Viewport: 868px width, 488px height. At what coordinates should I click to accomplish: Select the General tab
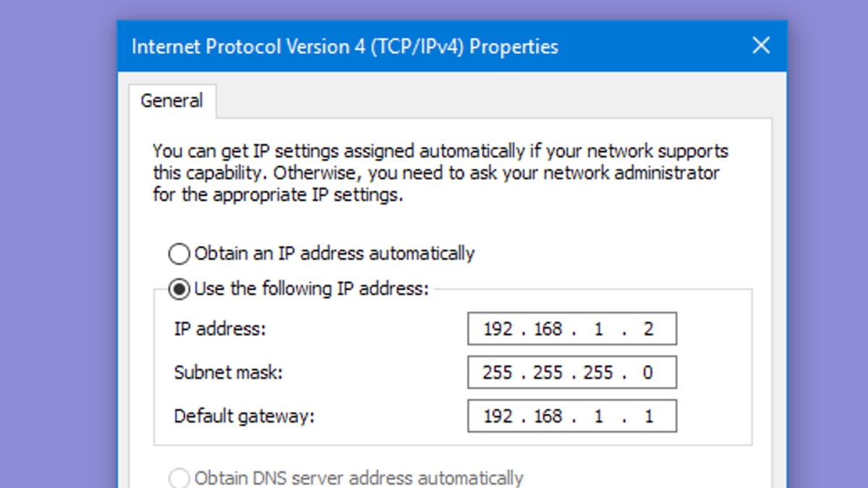(x=171, y=100)
